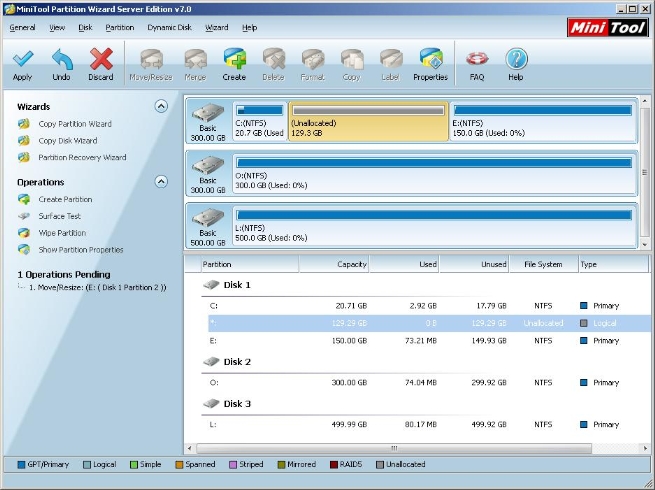The image size is (655, 490).
Task: Click the Partition Recovery Wizard icon
Action: [x=24, y=157]
